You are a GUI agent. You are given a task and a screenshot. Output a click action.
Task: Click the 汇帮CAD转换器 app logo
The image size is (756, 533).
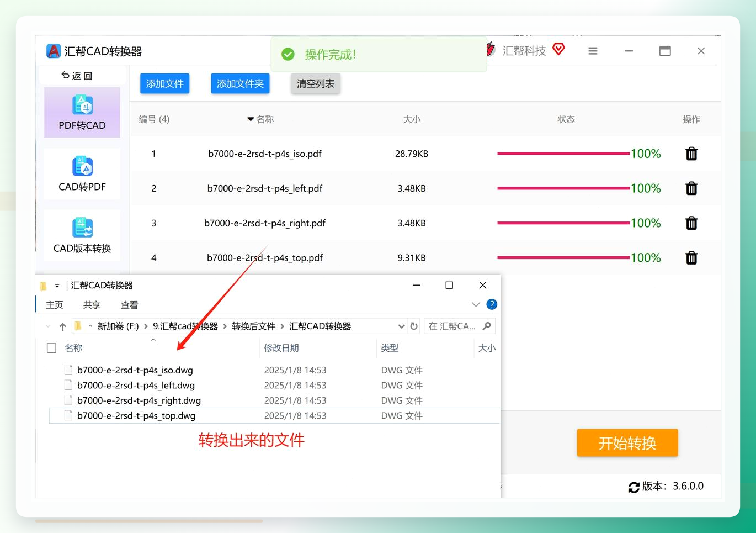pyautogui.click(x=54, y=51)
